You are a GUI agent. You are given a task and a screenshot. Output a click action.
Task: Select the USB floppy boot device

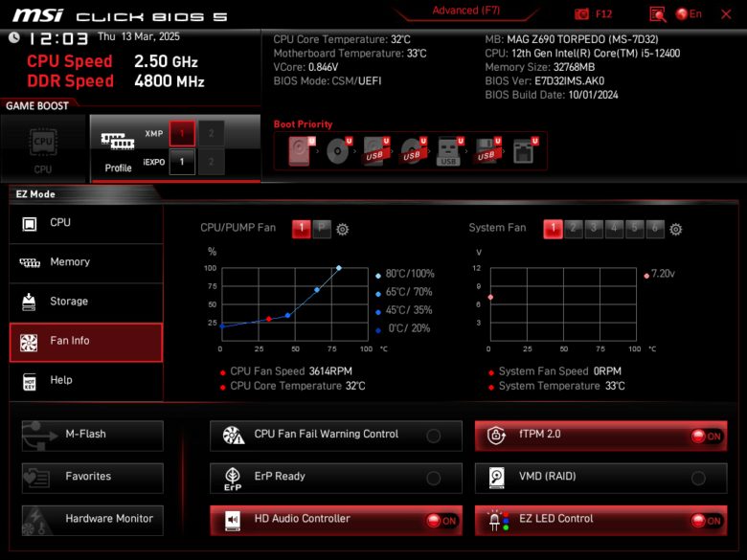[487, 151]
